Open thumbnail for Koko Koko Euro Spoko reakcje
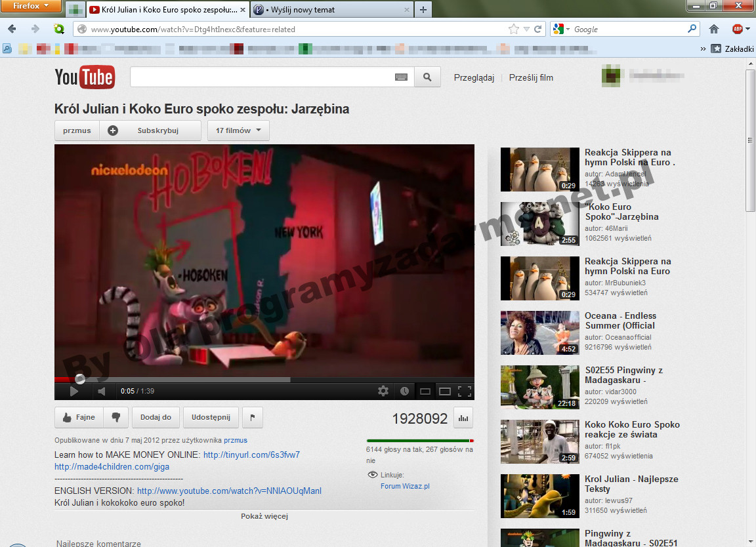The width and height of the screenshot is (756, 547). pyautogui.click(x=540, y=442)
